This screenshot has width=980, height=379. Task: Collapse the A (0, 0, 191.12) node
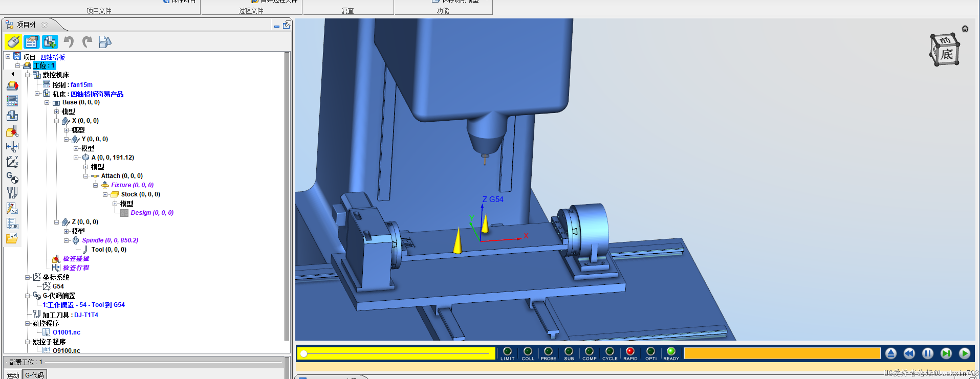pyautogui.click(x=76, y=158)
